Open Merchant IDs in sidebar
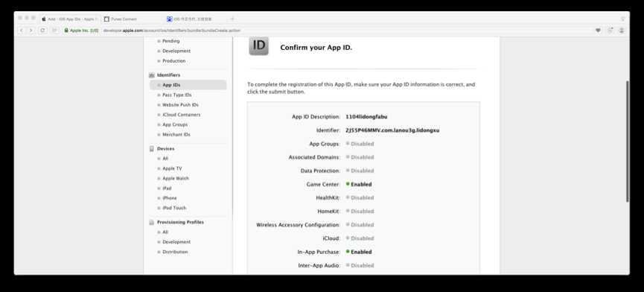This screenshot has height=292, width=644. [x=176, y=134]
